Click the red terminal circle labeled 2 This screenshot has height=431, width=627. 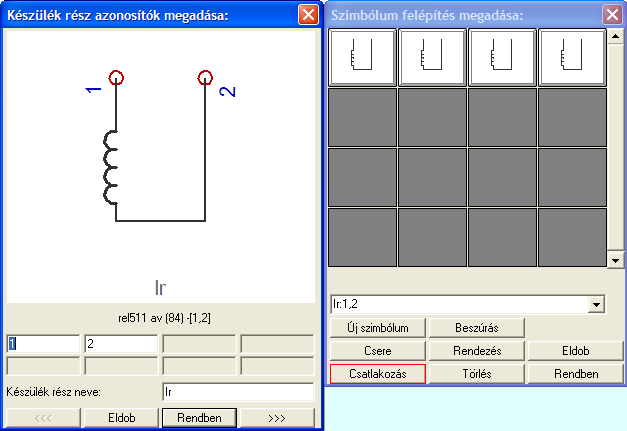pos(205,78)
